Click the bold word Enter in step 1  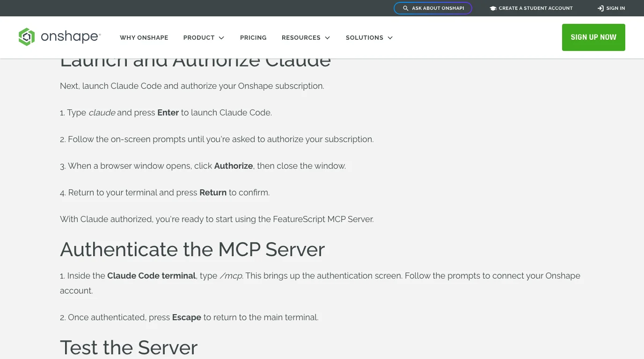point(168,113)
